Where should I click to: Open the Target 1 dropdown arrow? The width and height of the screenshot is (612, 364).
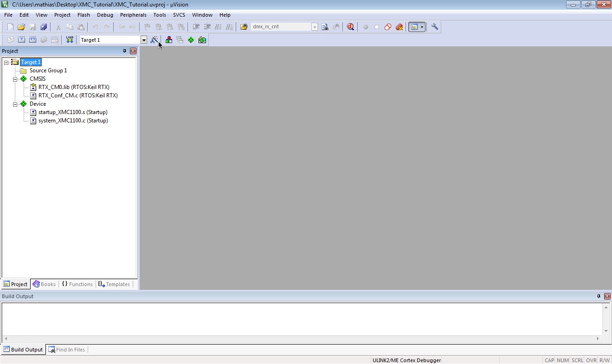[144, 40]
